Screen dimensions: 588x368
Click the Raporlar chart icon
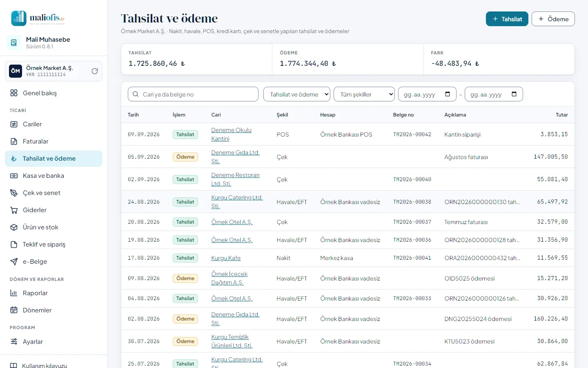pyautogui.click(x=14, y=293)
